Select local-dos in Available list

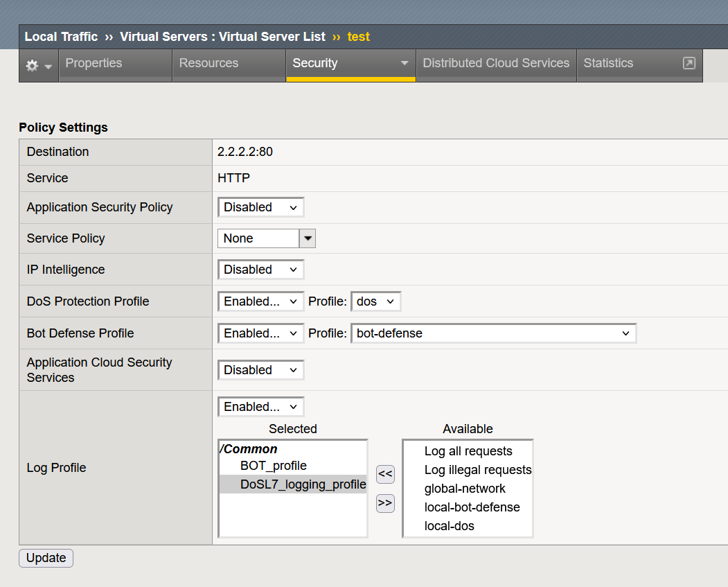468,526
